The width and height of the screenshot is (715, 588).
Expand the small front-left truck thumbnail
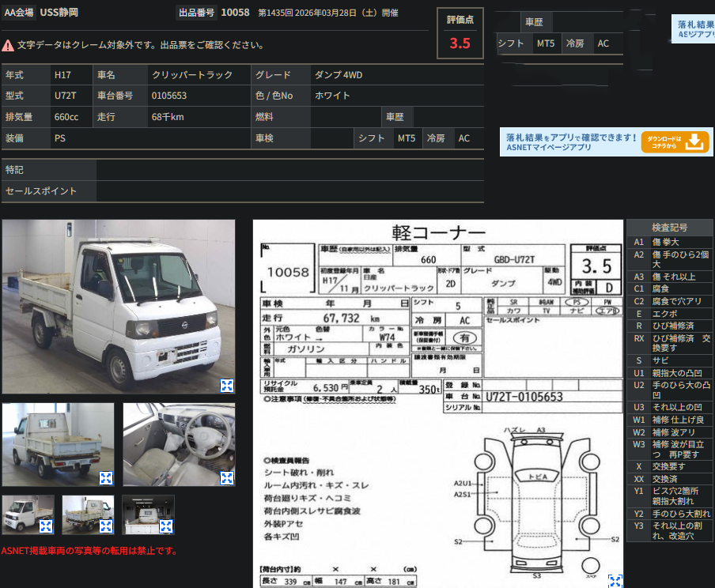[46, 526]
